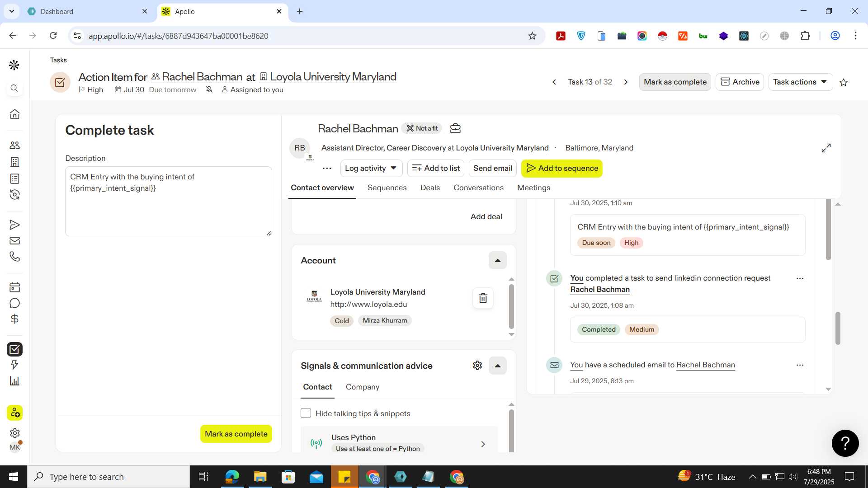Tick Hide talking tips & snippets checkbox
The image size is (868, 488).
306,413
